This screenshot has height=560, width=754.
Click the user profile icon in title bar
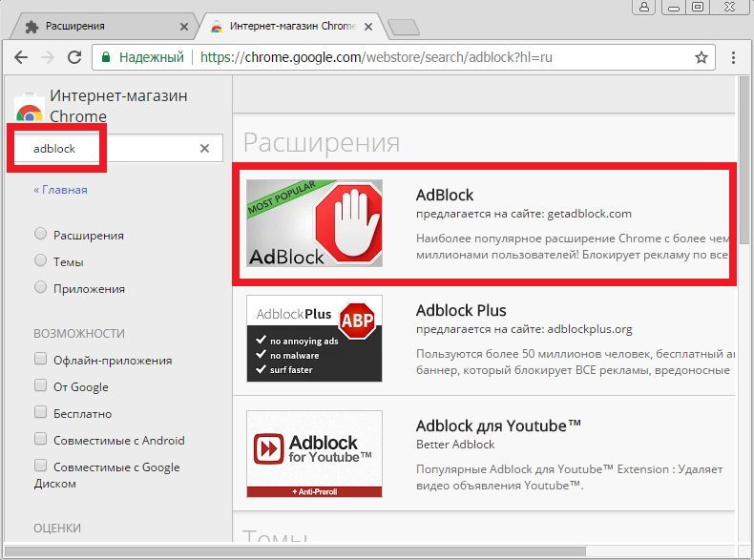(644, 7)
